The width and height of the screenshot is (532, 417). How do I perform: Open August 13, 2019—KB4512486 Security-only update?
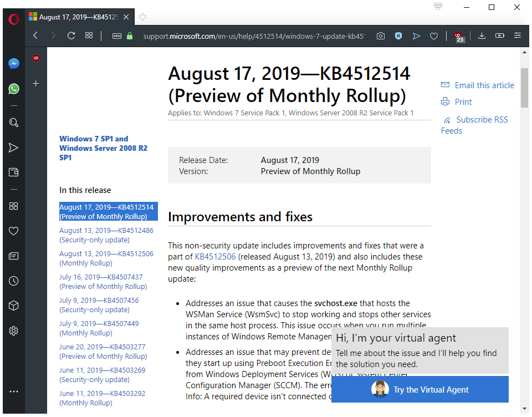pos(106,235)
